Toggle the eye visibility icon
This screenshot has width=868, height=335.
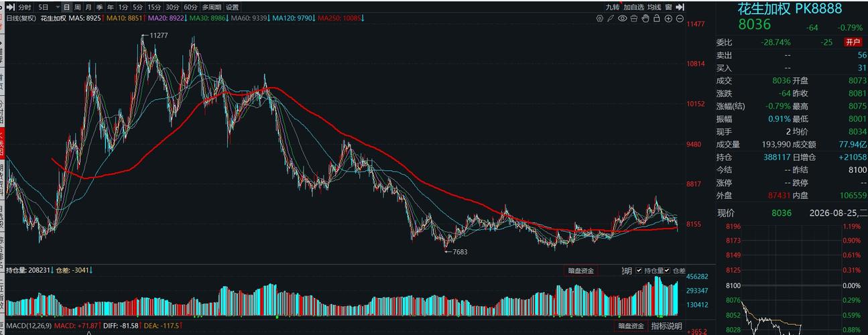click(623, 19)
